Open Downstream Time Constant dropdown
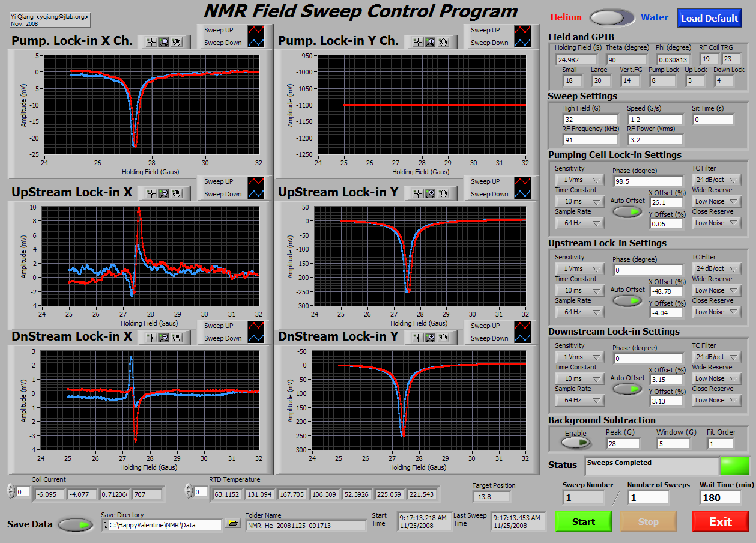Image resolution: width=756 pixels, height=543 pixels. click(580, 378)
